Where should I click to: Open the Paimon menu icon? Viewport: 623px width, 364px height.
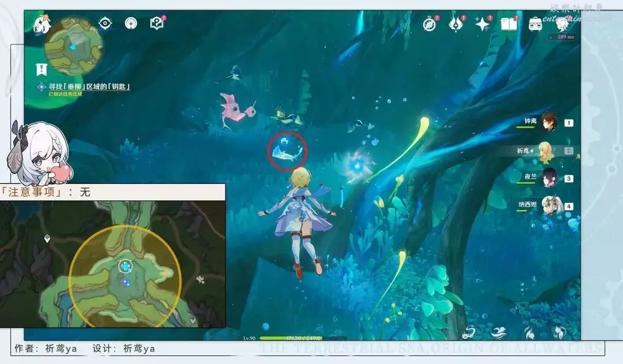tap(42, 24)
